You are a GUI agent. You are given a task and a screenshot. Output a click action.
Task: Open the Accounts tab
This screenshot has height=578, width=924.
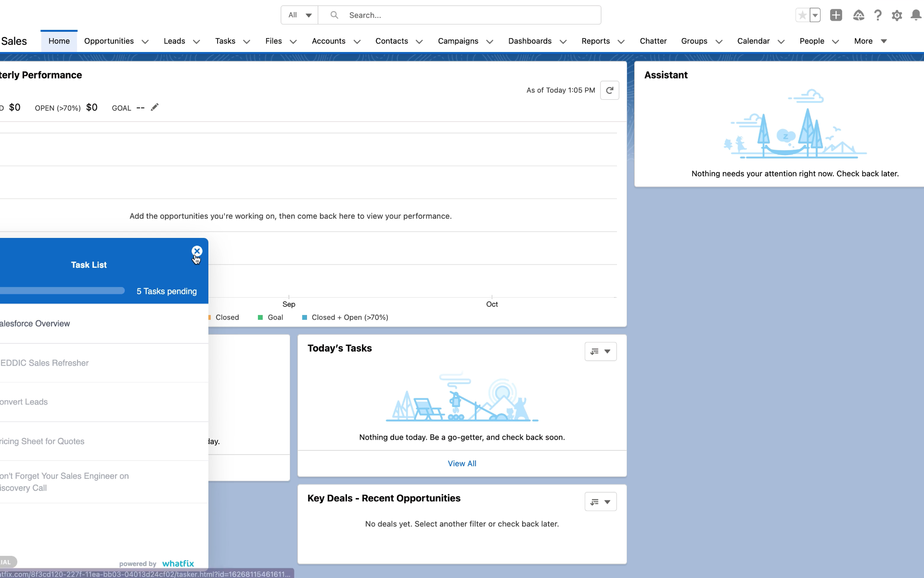pos(329,41)
